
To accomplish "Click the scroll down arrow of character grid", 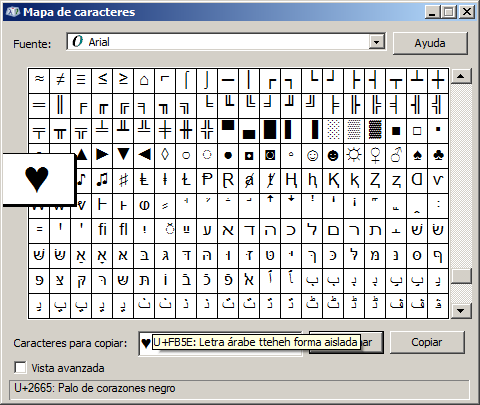I will point(461,311).
